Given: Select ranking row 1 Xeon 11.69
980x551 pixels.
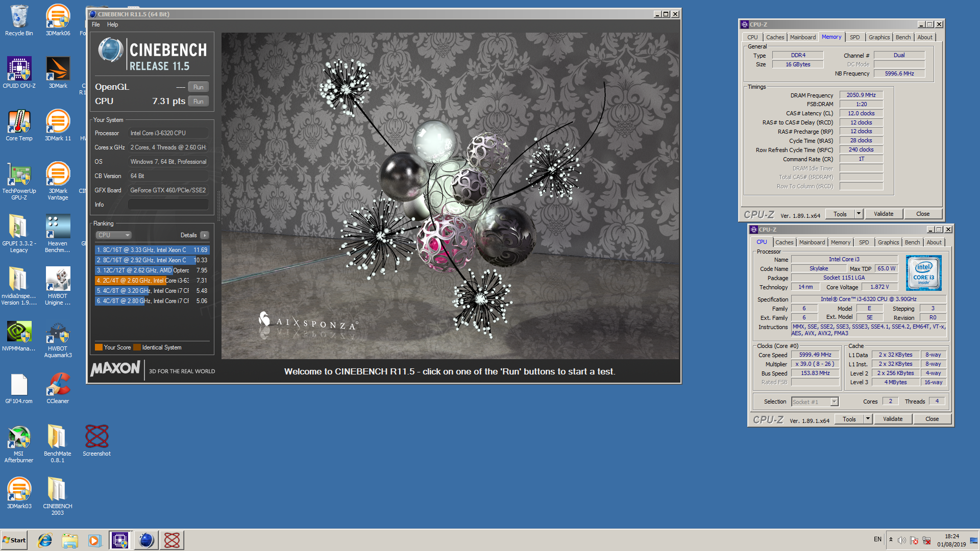Looking at the screenshot, I should (x=152, y=250).
